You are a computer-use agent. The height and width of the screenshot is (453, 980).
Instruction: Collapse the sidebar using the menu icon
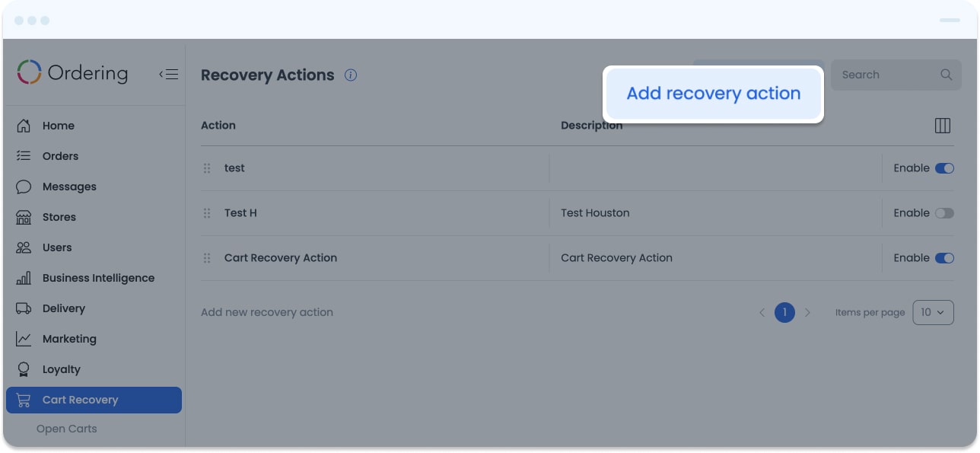(168, 74)
